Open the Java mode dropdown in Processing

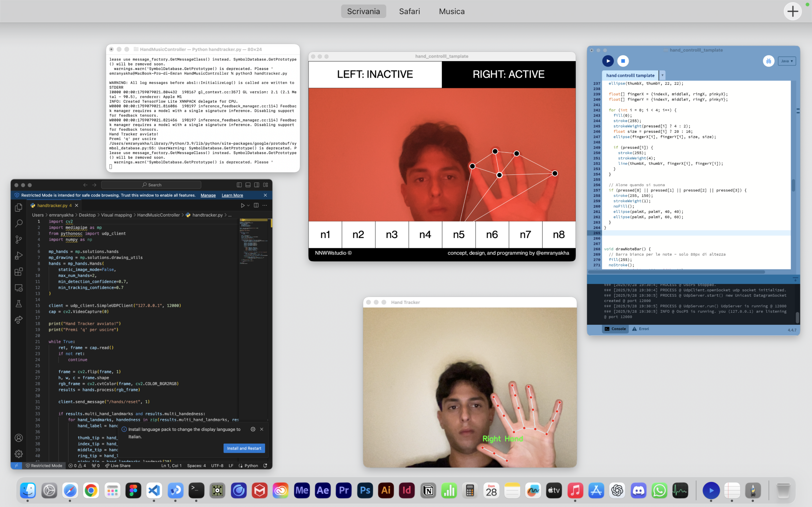787,61
